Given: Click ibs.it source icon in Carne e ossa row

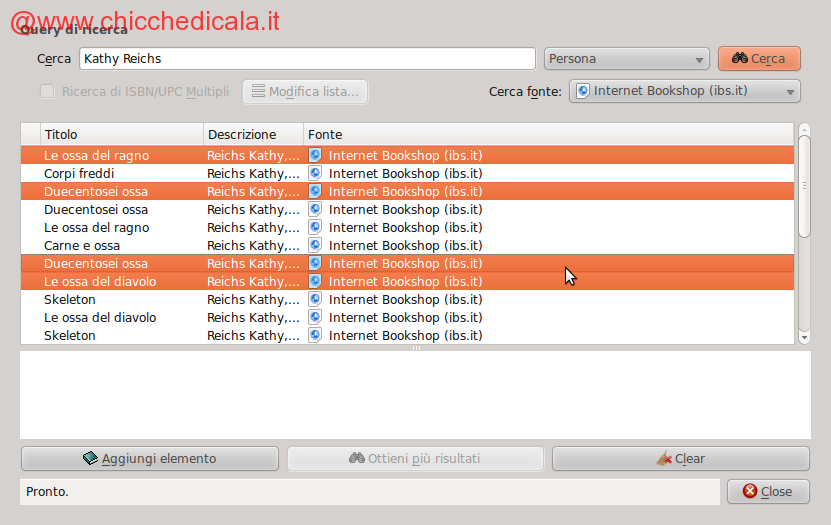Looking at the screenshot, I should point(315,245).
